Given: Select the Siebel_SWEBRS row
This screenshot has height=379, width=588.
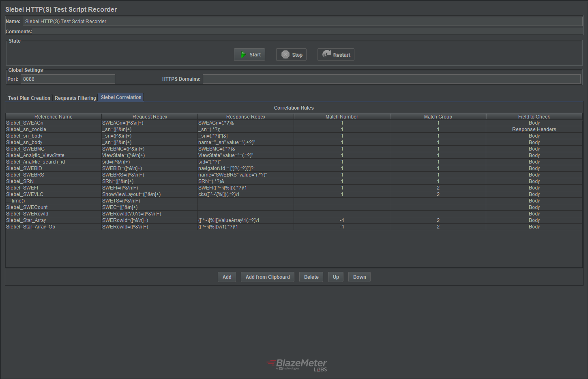Looking at the screenshot, I should [x=294, y=175].
